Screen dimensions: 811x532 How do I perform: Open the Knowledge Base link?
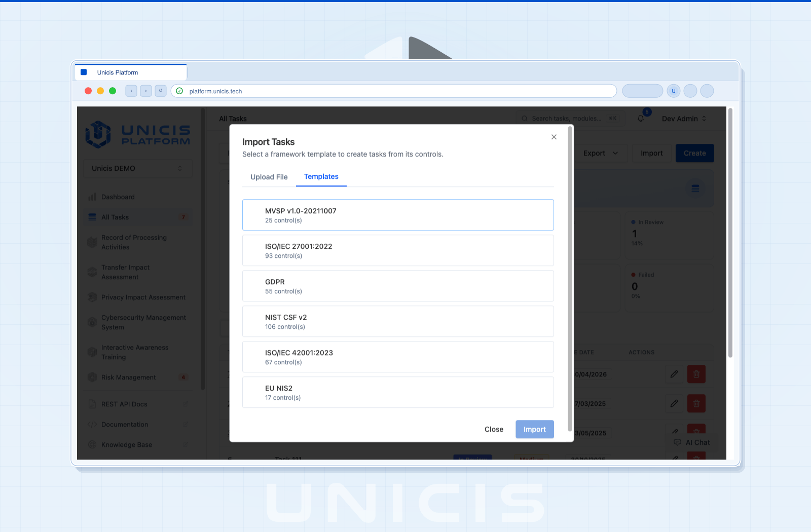[x=138, y=445]
